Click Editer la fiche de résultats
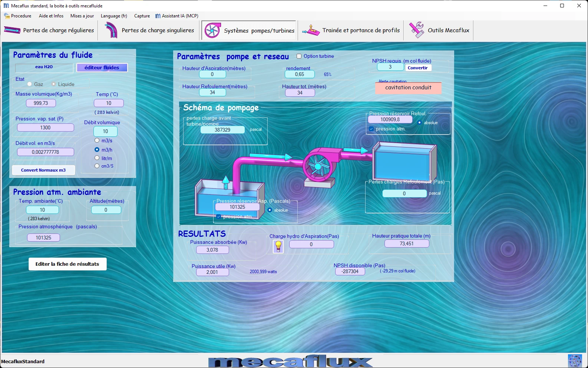 point(67,264)
